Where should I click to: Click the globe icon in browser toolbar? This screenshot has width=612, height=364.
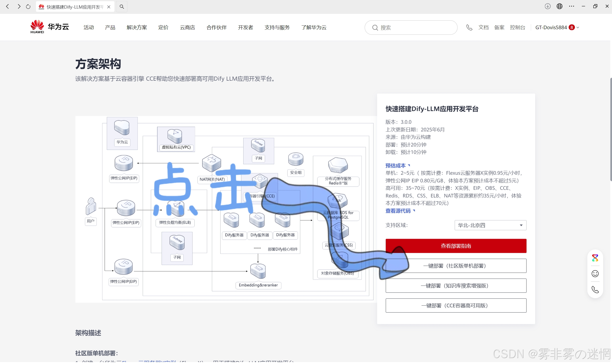pyautogui.click(x=560, y=6)
